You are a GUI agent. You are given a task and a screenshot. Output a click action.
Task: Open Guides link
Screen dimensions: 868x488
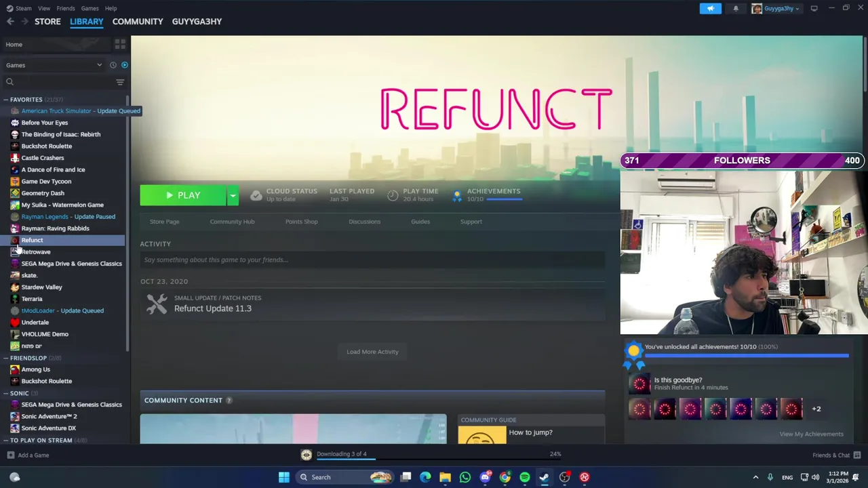tap(420, 222)
